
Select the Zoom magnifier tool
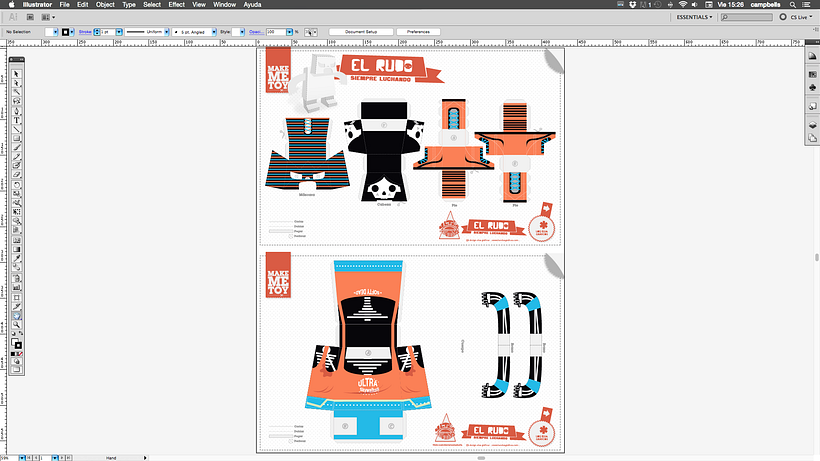[x=16, y=325]
